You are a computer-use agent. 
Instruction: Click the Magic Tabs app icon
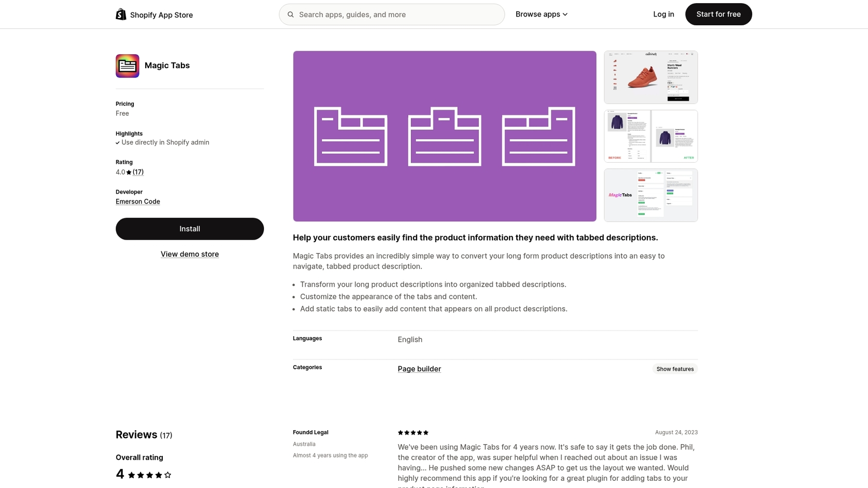pos(127,66)
